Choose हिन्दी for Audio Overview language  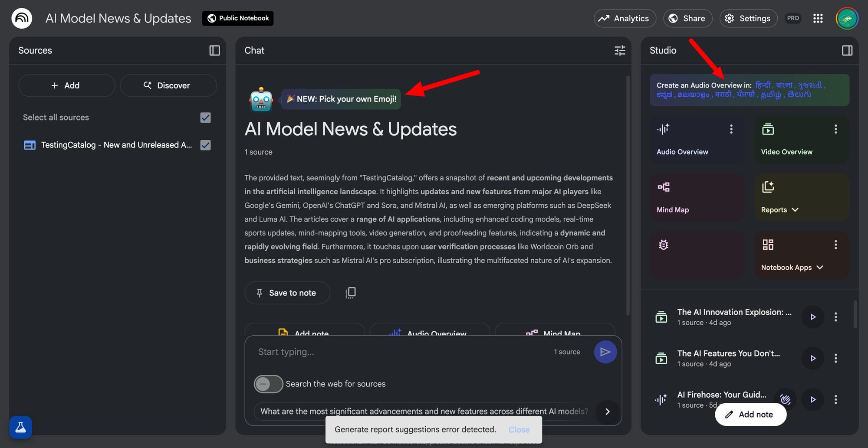763,85
